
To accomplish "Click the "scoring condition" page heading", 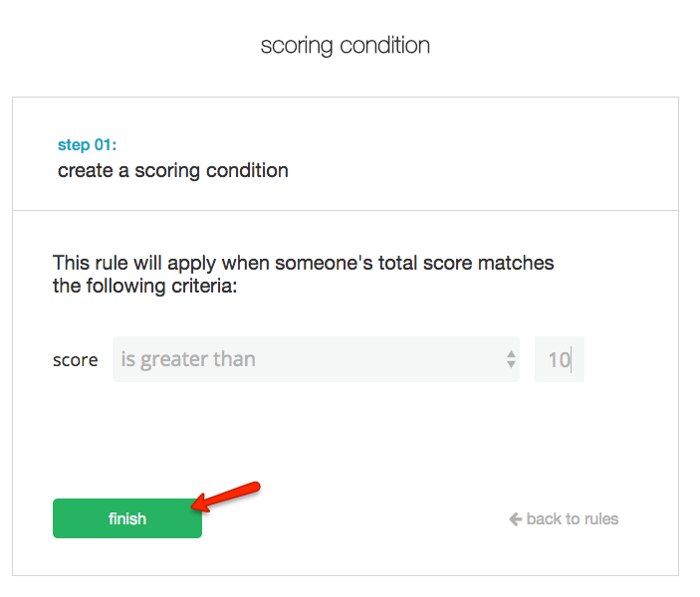I will [345, 46].
